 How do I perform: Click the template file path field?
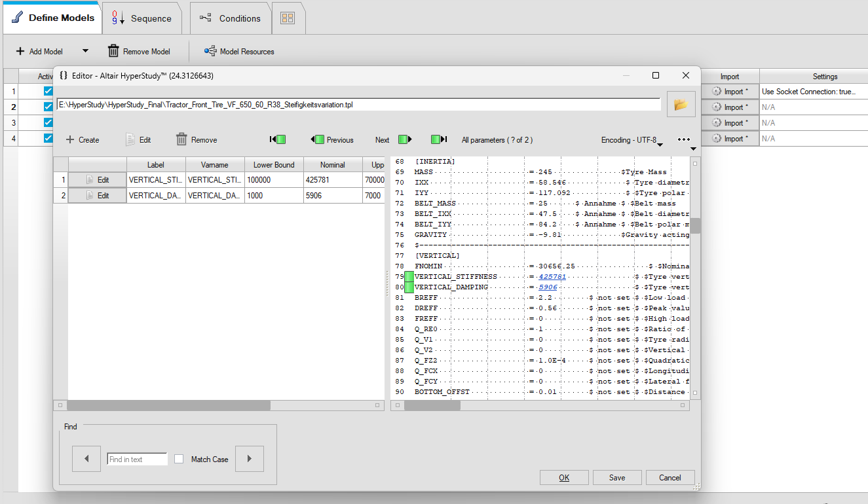[358, 104]
